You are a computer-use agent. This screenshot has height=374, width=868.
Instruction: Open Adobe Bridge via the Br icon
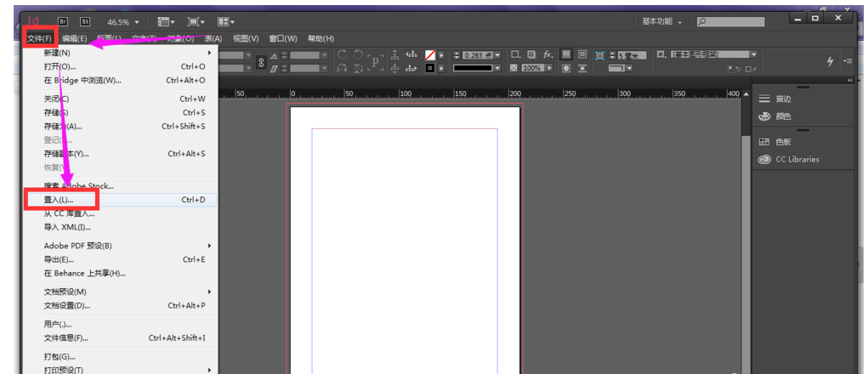pyautogui.click(x=63, y=20)
